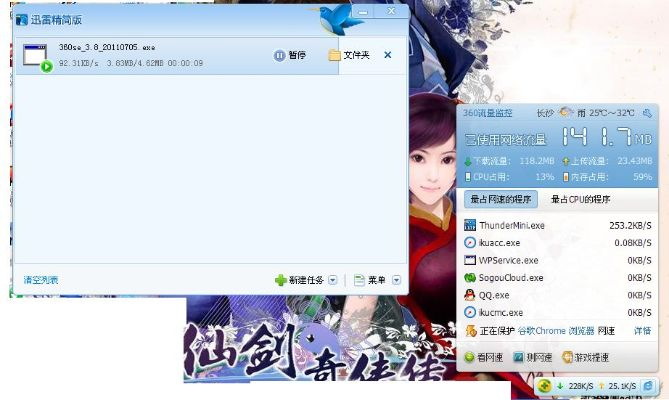Image resolution: width=669 pixels, height=400 pixels.
Task: Select the ikucmc.exe process row
Action: 557,313
